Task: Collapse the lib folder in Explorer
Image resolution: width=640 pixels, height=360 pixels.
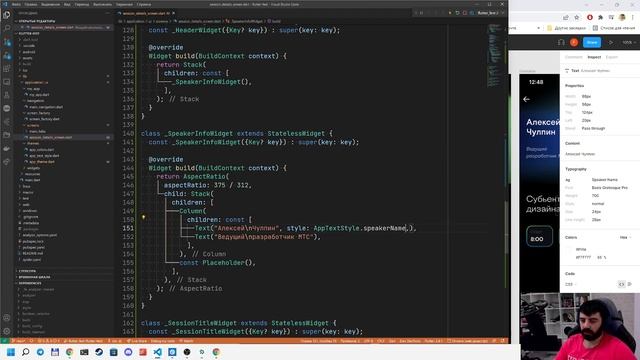Action: (x=24, y=76)
